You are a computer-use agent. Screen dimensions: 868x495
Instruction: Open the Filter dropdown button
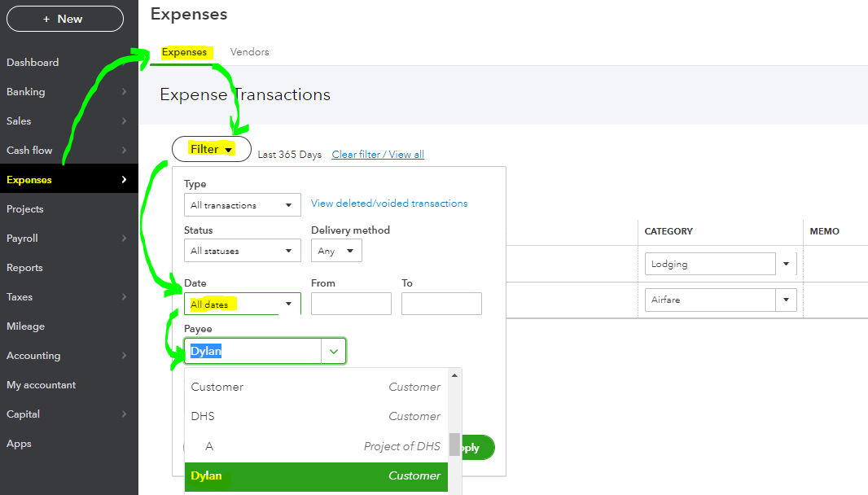tap(211, 149)
